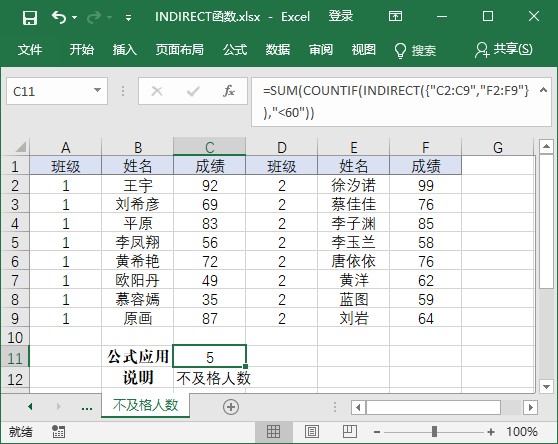This screenshot has width=558, height=444.
Task: Click score cell showing 49
Action: tap(210, 281)
